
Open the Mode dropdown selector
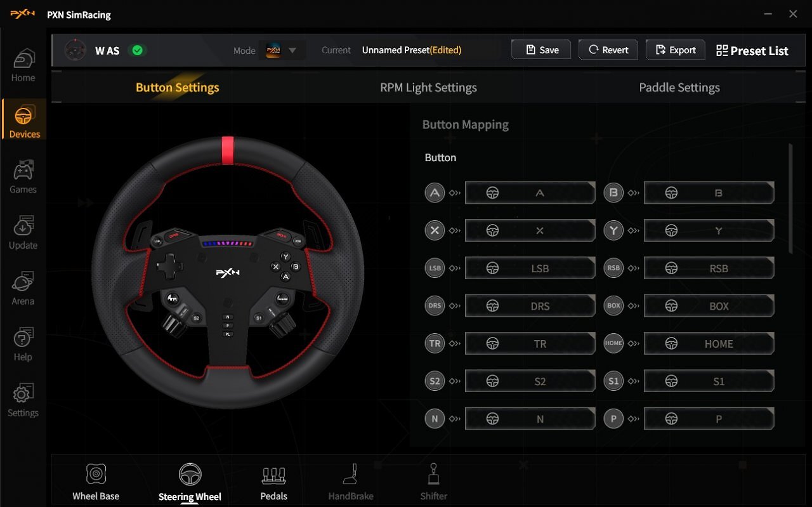[282, 50]
